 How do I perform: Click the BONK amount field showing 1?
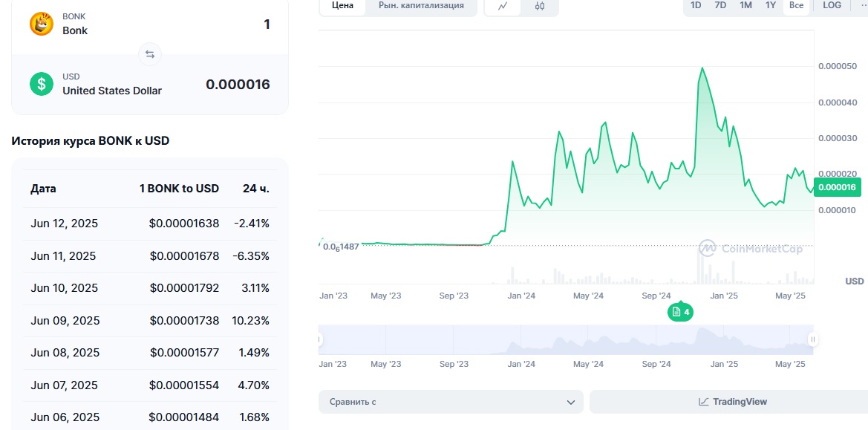[267, 25]
